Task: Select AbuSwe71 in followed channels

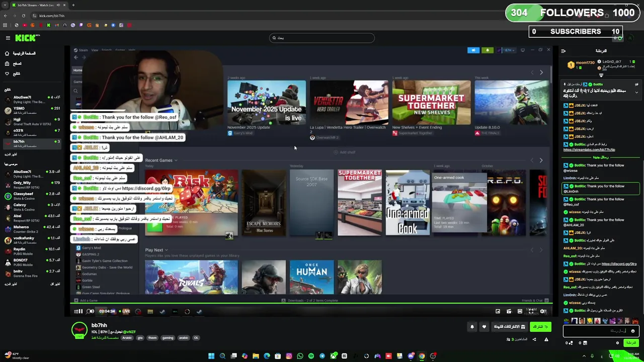Action: pyautogui.click(x=31, y=99)
